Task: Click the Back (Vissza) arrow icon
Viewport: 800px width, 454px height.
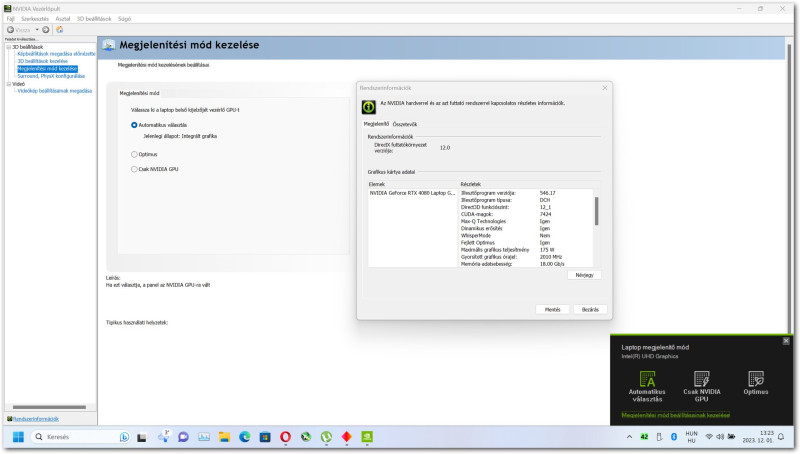Action: pos(10,30)
